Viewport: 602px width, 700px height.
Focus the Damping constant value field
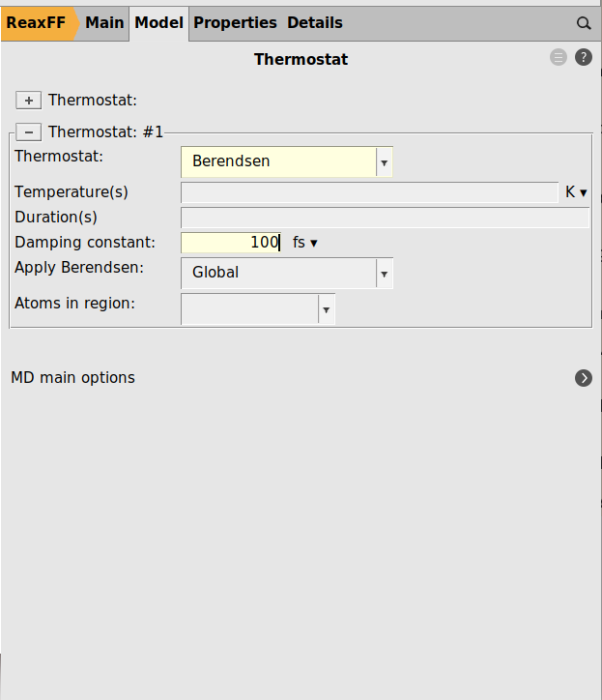(x=232, y=243)
